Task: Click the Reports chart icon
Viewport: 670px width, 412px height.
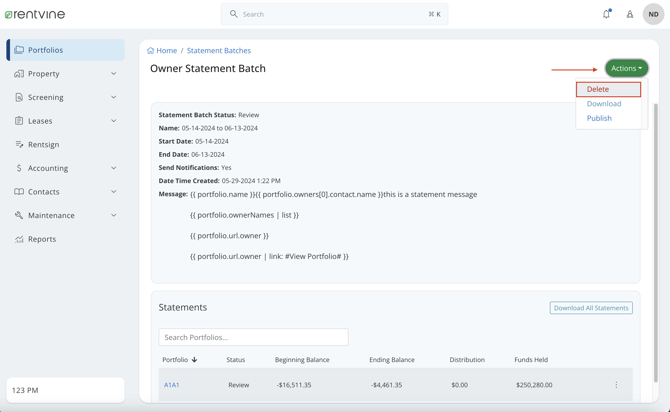Action: pos(19,239)
